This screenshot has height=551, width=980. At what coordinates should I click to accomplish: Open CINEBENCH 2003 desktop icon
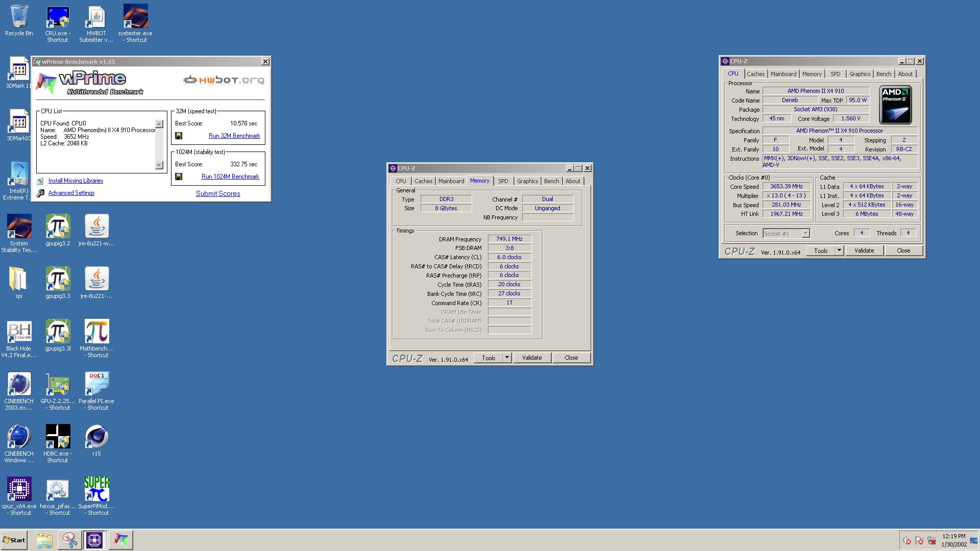point(19,391)
